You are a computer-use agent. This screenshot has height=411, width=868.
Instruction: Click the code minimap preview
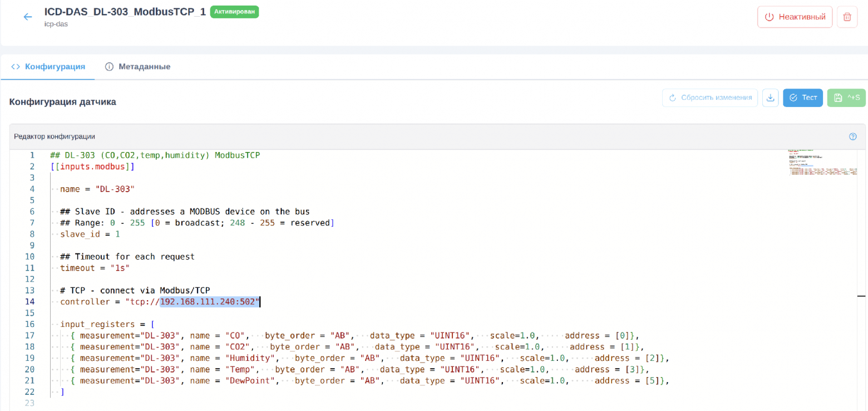tap(822, 163)
